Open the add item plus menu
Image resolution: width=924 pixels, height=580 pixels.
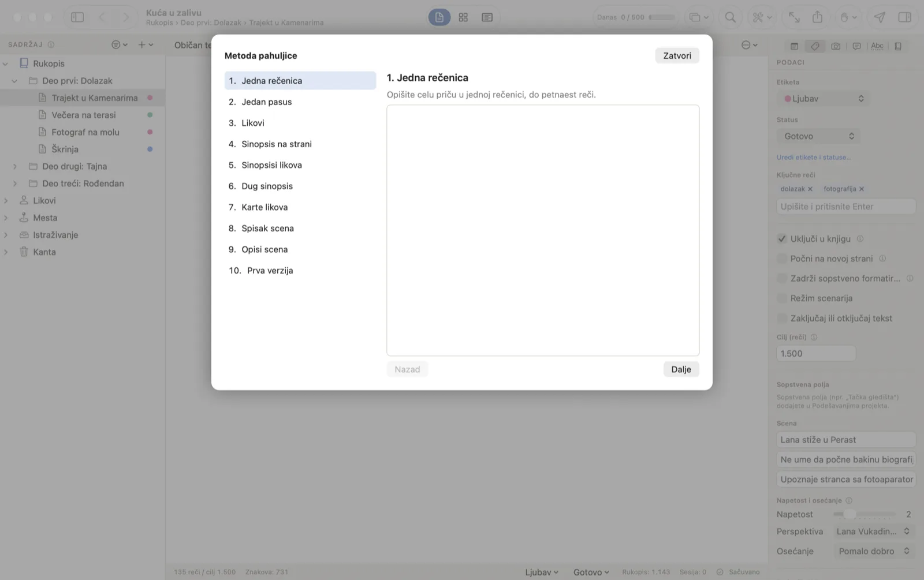tap(146, 44)
